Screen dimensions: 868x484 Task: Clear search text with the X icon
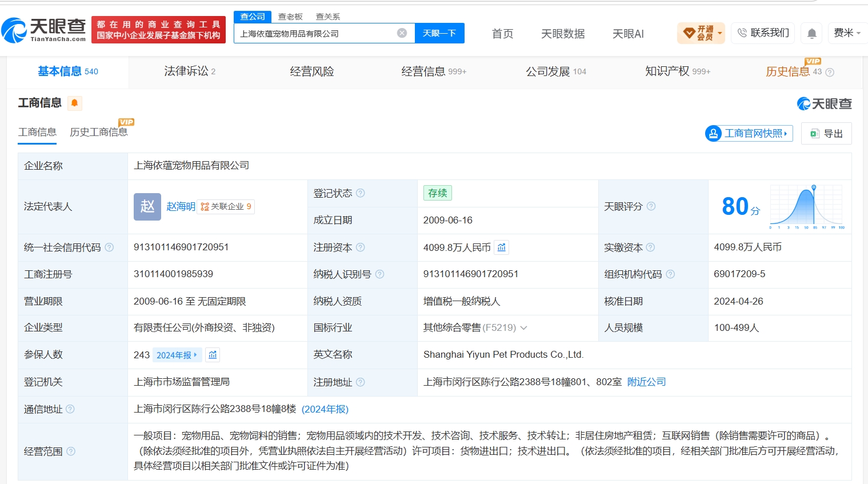[402, 33]
